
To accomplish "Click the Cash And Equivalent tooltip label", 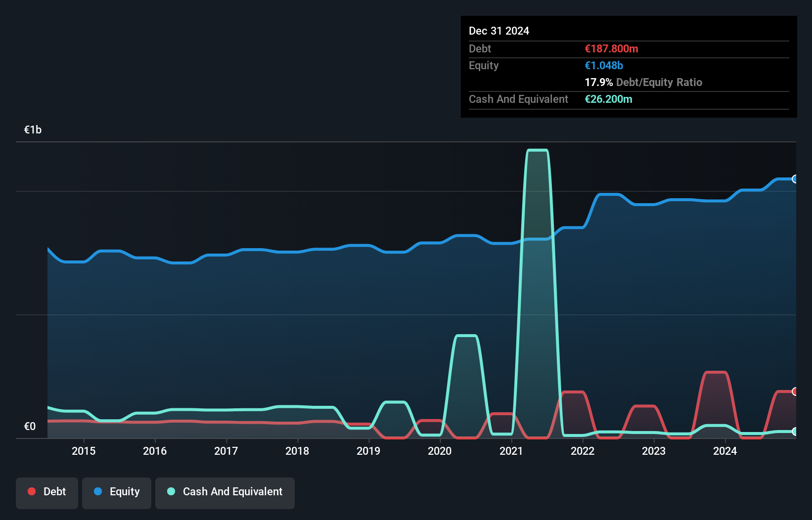I will pos(518,99).
